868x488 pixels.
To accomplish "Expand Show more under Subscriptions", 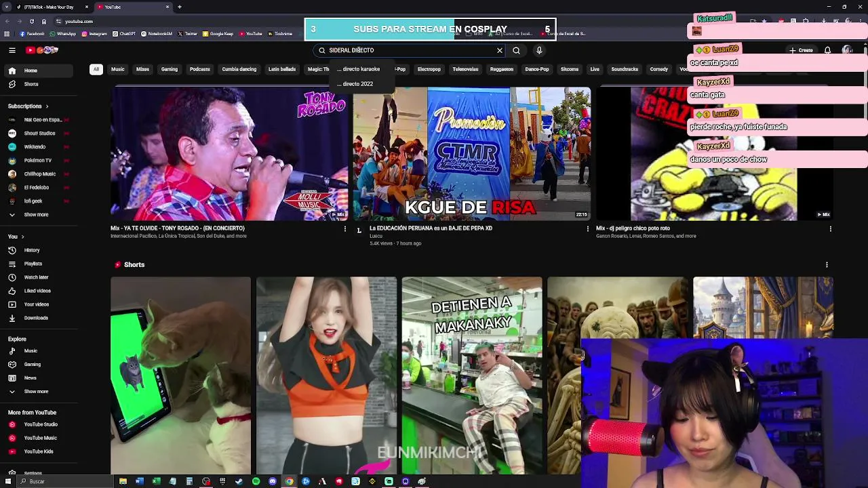I will point(39,215).
